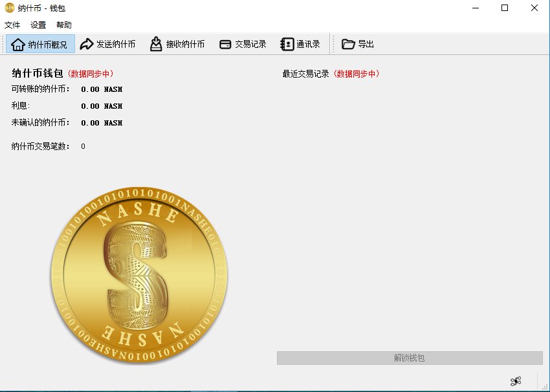Image resolution: width=550 pixels, height=392 pixels.
Task: Click red 数据同步中 next to 纳什币钱包
Action: pyautogui.click(x=91, y=74)
